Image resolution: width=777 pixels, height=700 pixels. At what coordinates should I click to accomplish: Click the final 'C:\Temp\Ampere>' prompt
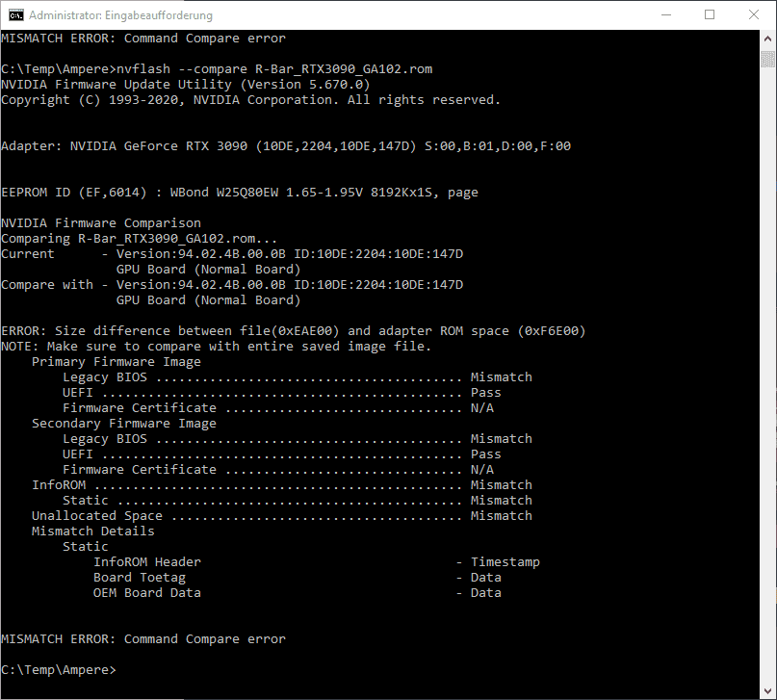[x=59, y=669]
